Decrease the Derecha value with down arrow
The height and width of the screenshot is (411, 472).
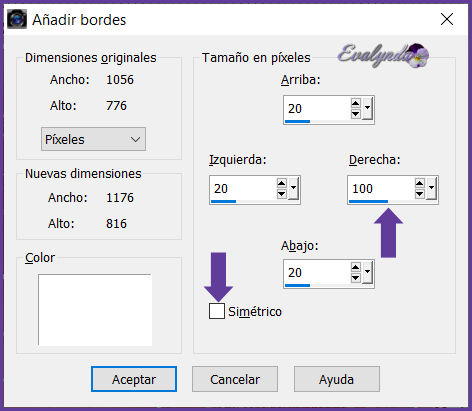420,194
